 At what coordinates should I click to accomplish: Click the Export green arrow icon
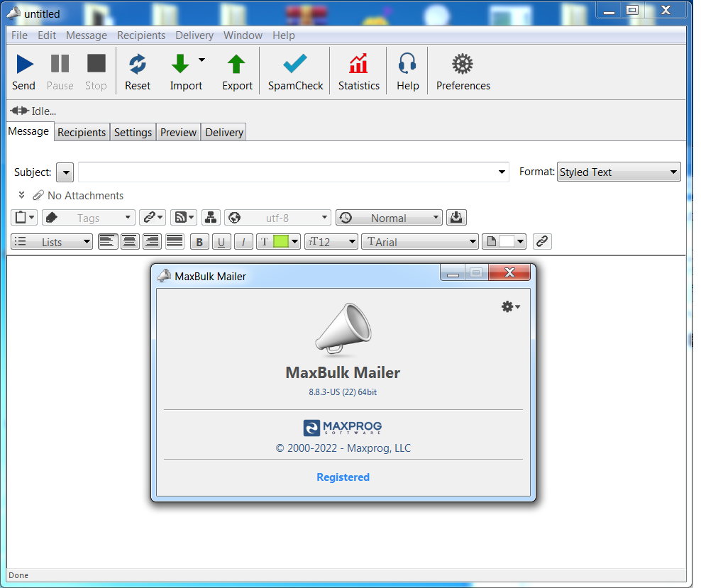point(236,65)
